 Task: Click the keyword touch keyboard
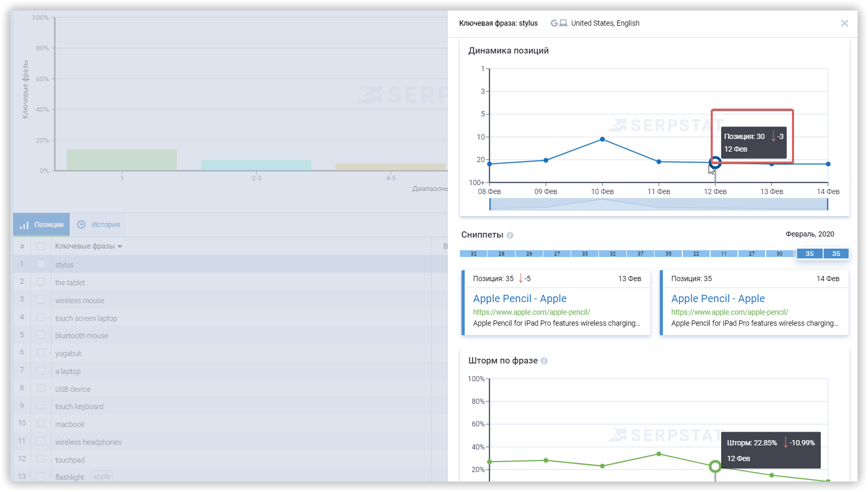(x=79, y=407)
